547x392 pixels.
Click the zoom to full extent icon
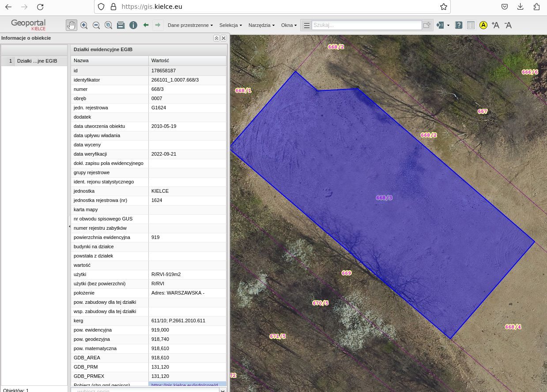click(x=109, y=25)
